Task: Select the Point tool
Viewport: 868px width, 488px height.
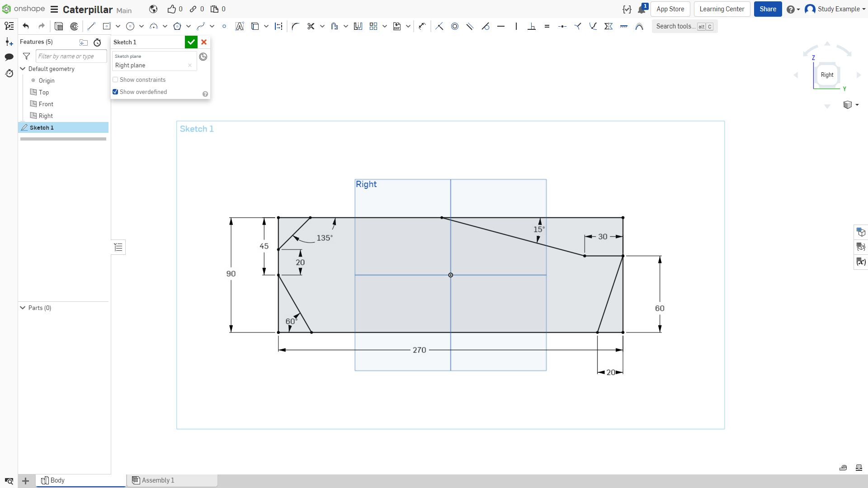Action: (224, 26)
